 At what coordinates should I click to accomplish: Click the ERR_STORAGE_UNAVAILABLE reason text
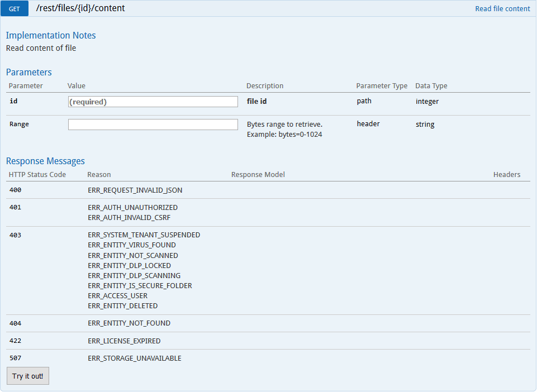pyautogui.click(x=134, y=358)
